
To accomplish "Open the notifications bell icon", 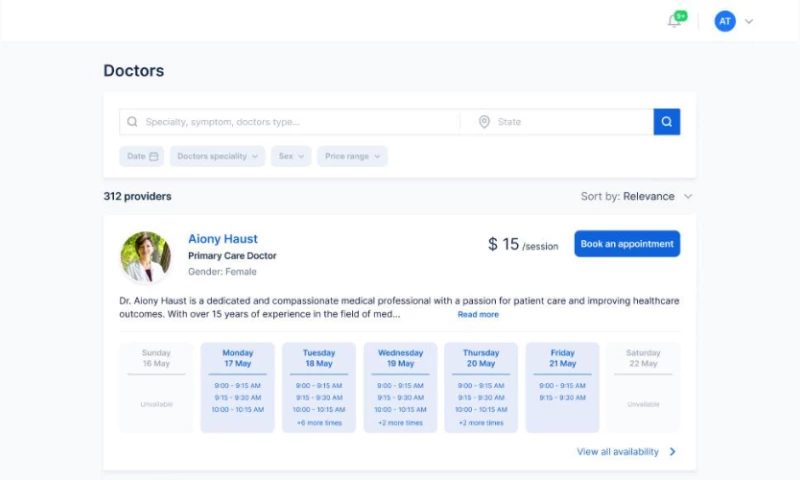I will click(674, 21).
